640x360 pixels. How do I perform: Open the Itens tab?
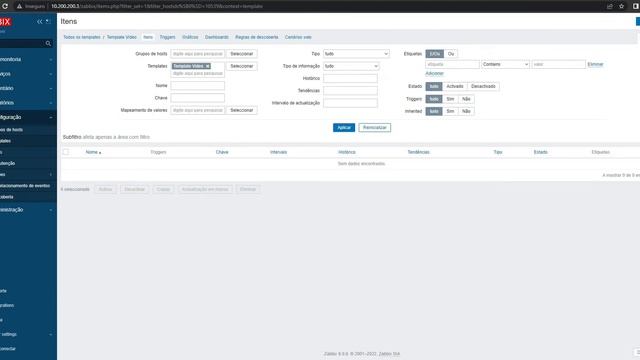[x=148, y=37]
